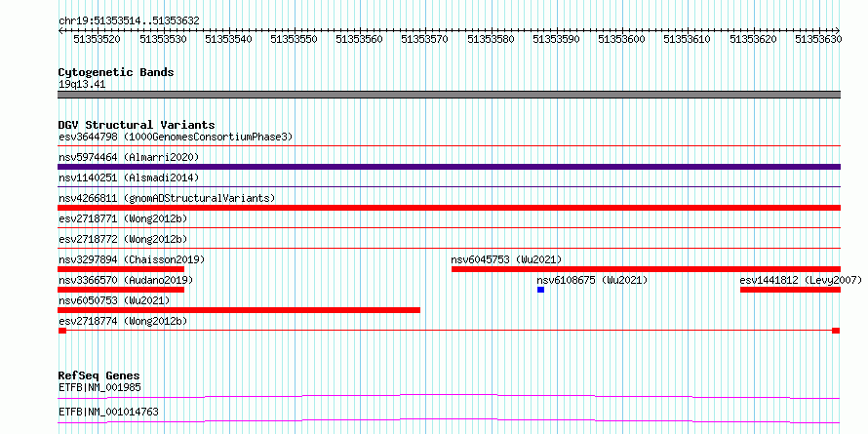Click esv2718772 (Wong2012b) label
Viewport: 868px width, 434px height.
tap(123, 239)
